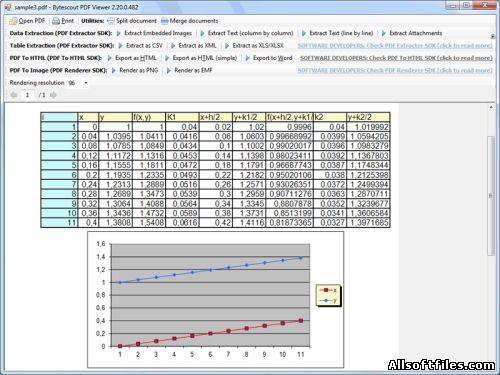This screenshot has width=500, height=375.
Task: Click row index cell '11'
Action: pos(59,222)
